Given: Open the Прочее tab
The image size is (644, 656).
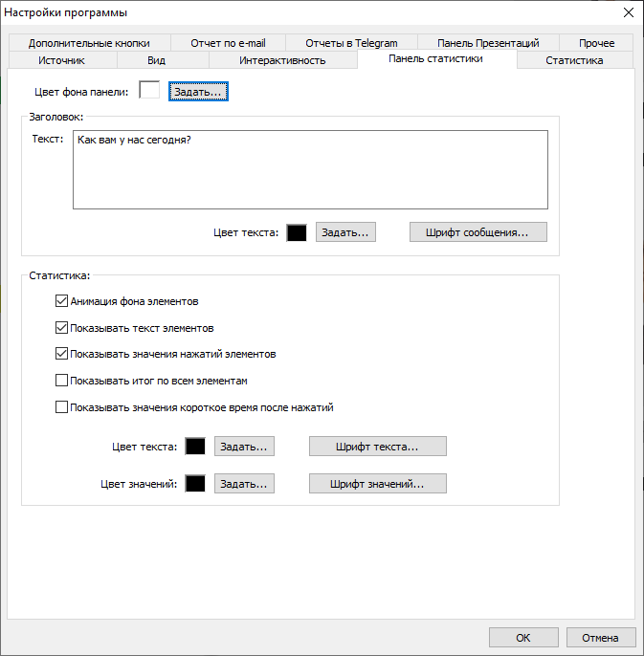Looking at the screenshot, I should tap(596, 43).
